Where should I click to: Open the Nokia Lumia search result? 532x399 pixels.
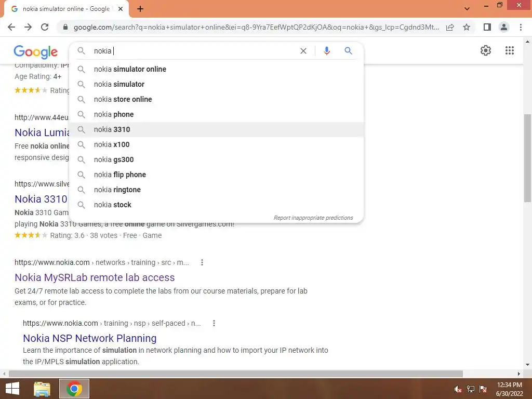coord(42,132)
